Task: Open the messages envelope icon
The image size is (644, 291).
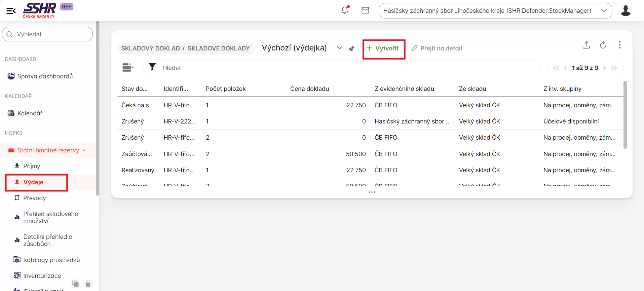Action: pyautogui.click(x=365, y=10)
